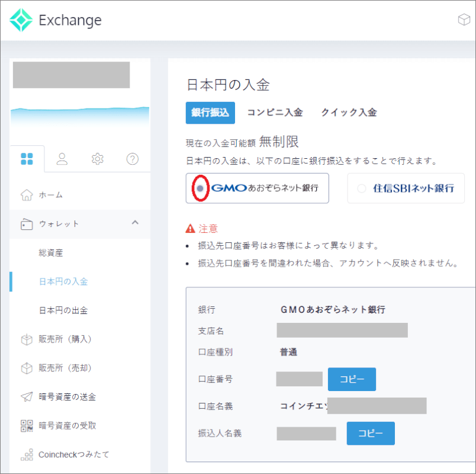Click the 銀行 value GMOあおぞらネット銀行
Image resolution: width=476 pixels, height=474 pixels.
pyautogui.click(x=333, y=310)
